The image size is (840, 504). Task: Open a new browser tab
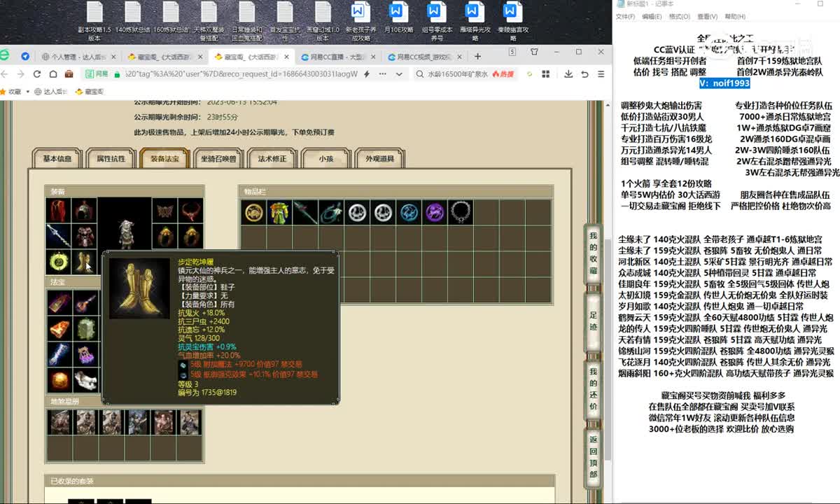477,56
